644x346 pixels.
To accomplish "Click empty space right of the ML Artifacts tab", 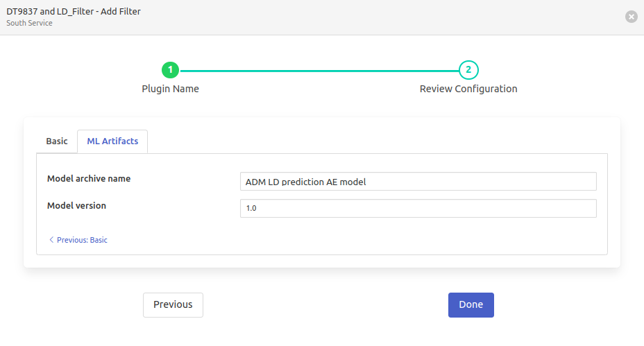I will tap(375, 141).
